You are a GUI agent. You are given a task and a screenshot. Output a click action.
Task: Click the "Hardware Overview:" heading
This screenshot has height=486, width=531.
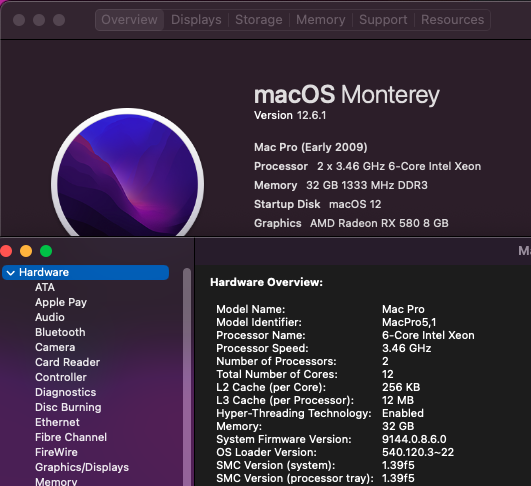coord(267,282)
